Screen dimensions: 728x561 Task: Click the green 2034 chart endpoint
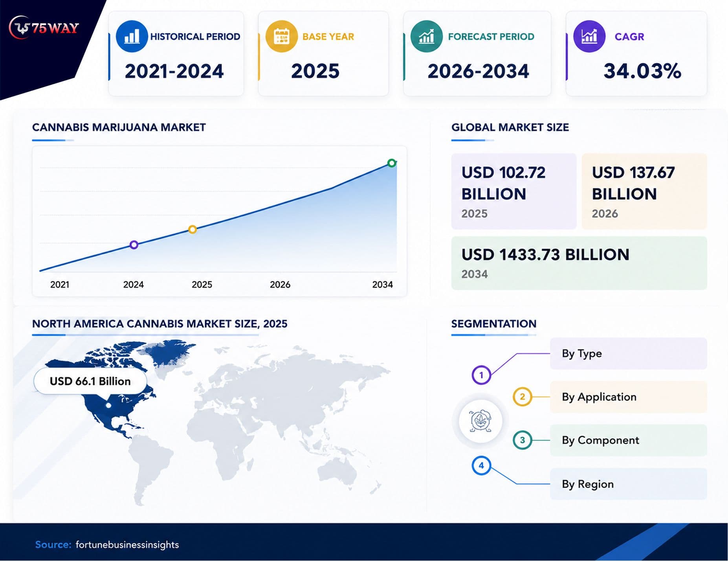point(392,163)
